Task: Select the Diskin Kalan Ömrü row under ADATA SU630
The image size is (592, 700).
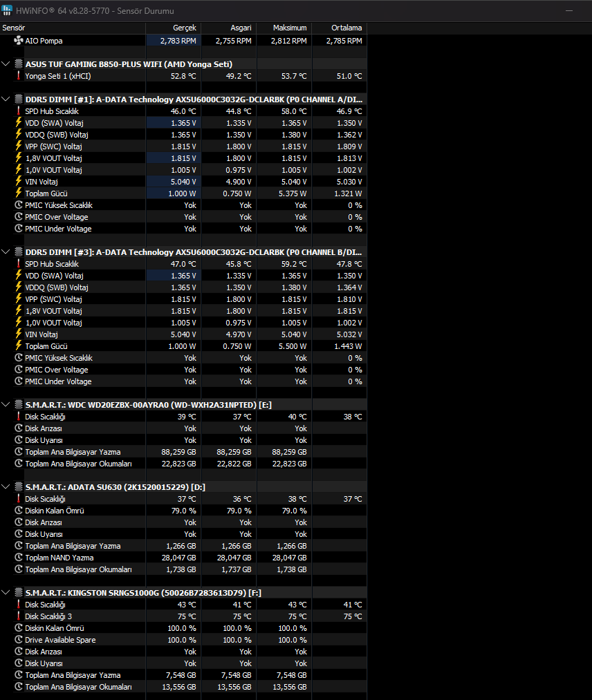Action: (183, 510)
